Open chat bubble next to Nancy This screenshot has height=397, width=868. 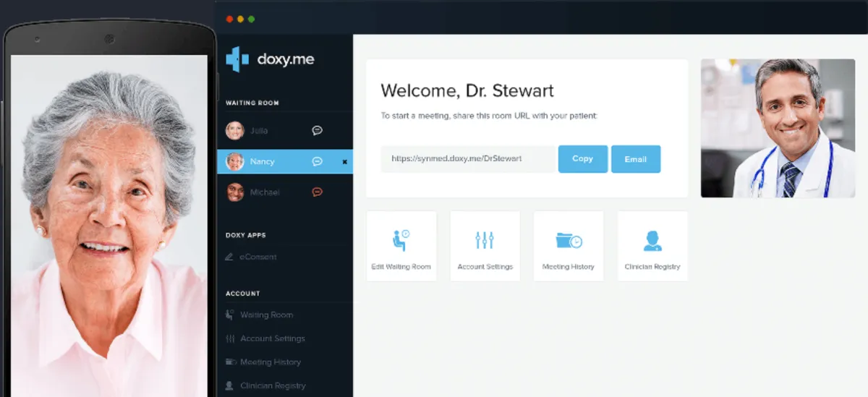tap(317, 161)
